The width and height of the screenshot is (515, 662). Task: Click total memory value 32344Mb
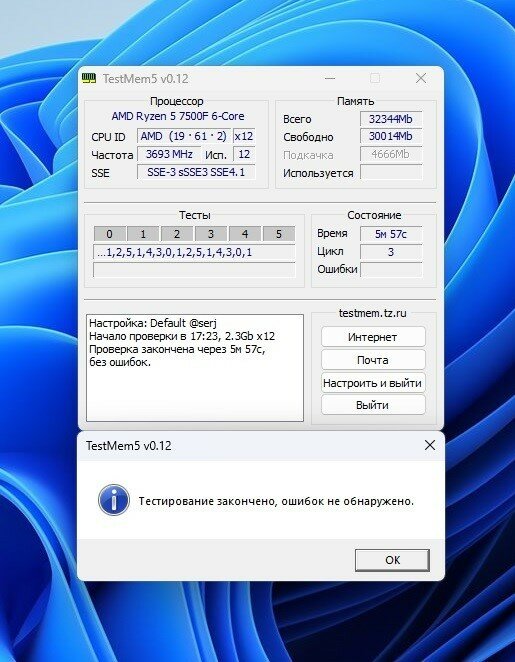[x=391, y=119]
